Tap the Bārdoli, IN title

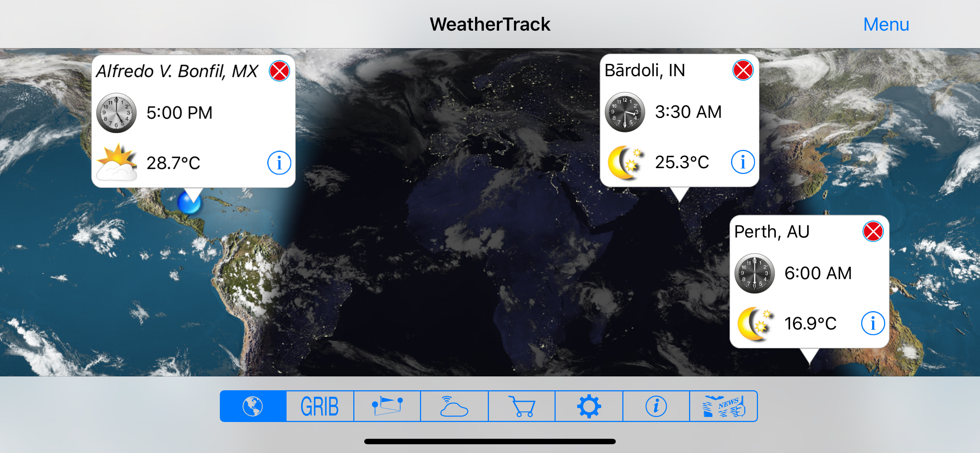645,70
